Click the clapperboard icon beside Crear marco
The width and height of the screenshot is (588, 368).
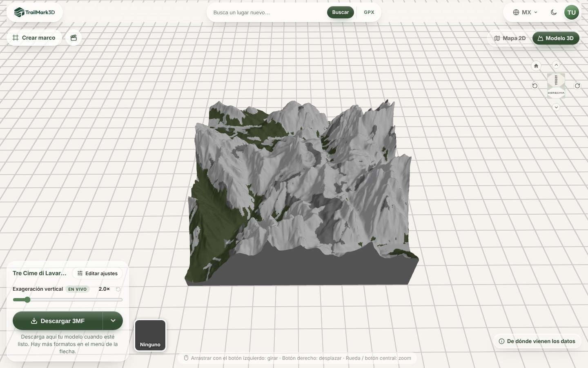73,38
